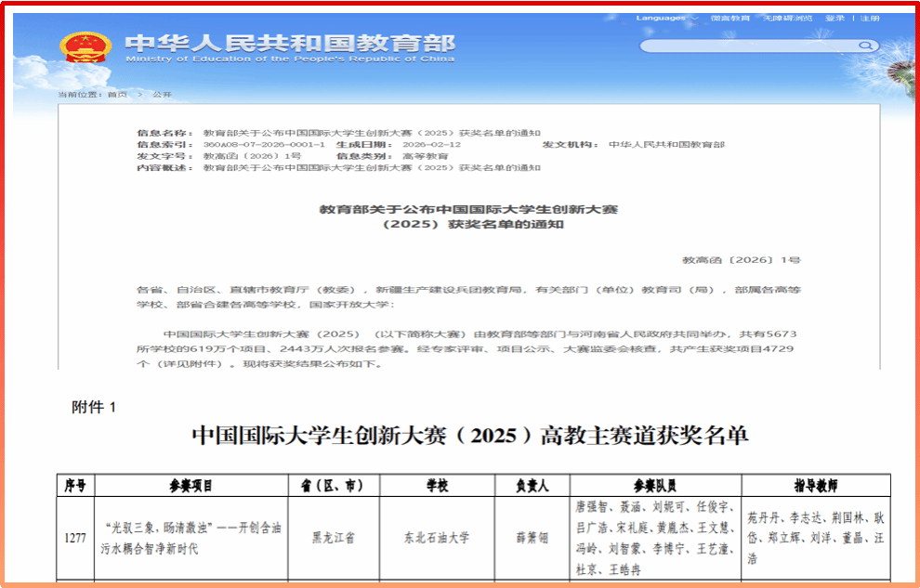
Task: Click the 中华人民共和国教育部 site title
Action: tap(290, 44)
